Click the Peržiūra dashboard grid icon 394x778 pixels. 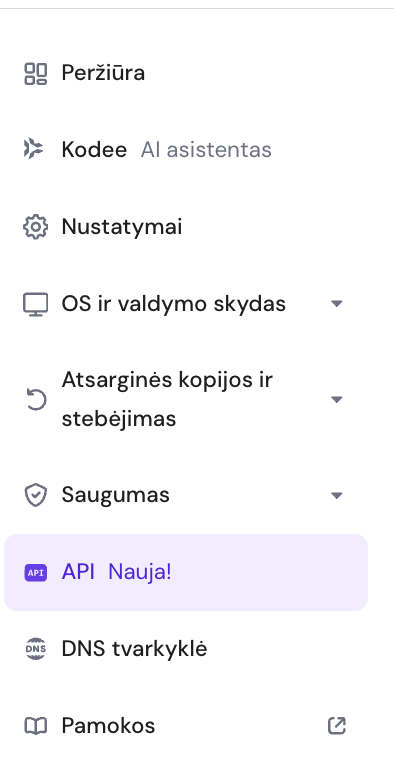(x=36, y=73)
